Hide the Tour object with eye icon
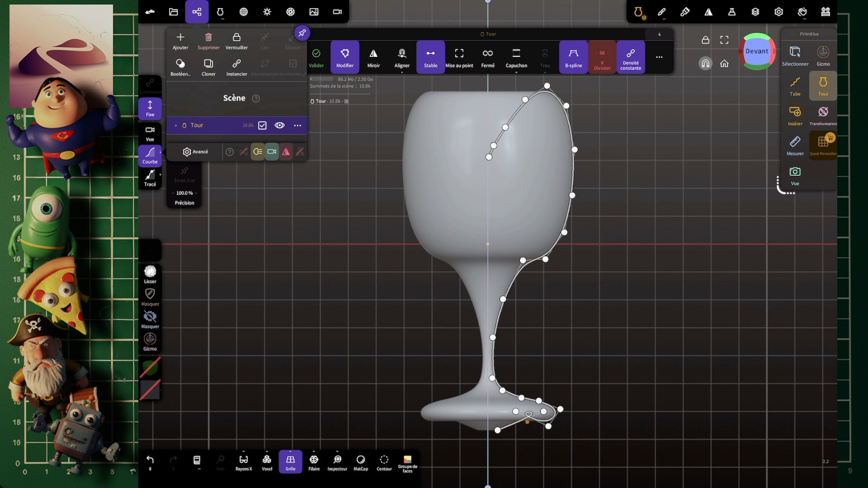Screen dimensions: 868x488 tap(279, 125)
